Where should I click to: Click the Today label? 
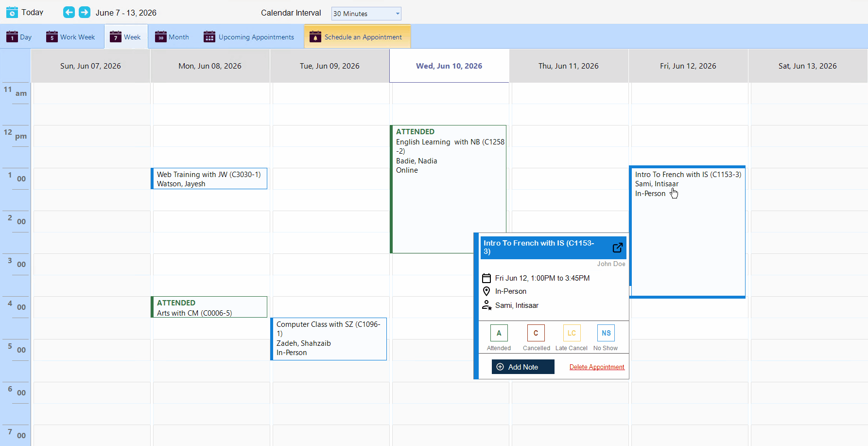tap(33, 12)
